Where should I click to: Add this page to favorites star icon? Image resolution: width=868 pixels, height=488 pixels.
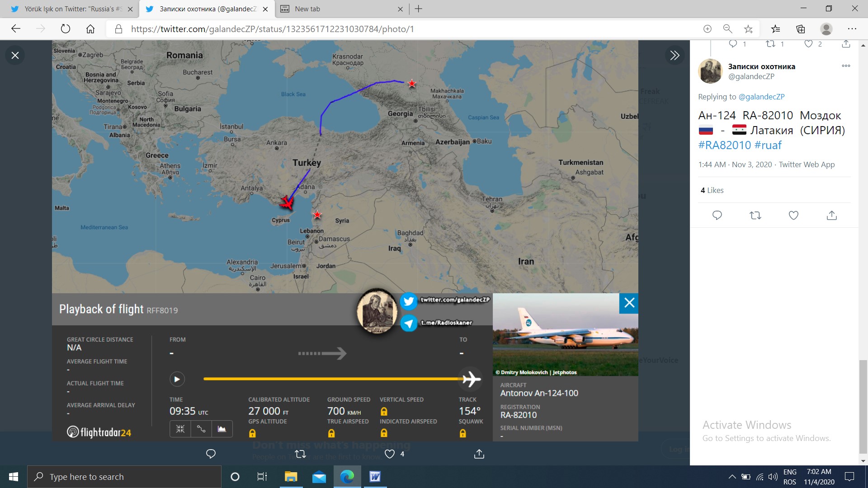coord(748,29)
